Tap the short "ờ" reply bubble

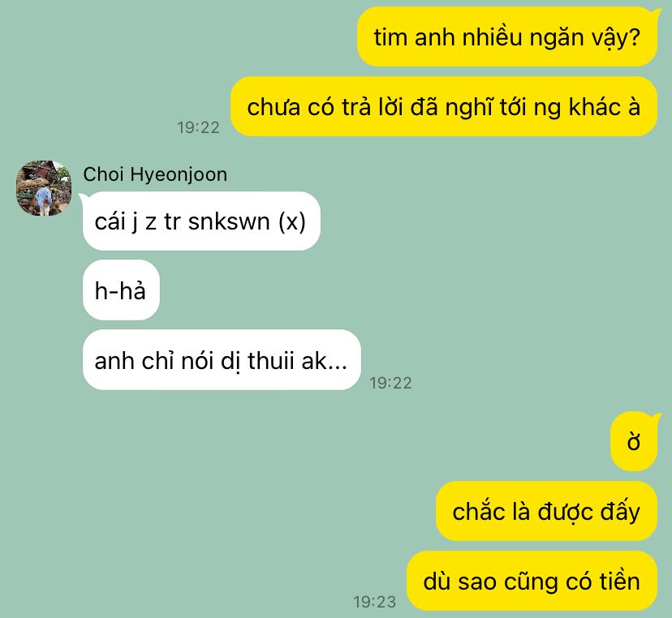(x=634, y=441)
